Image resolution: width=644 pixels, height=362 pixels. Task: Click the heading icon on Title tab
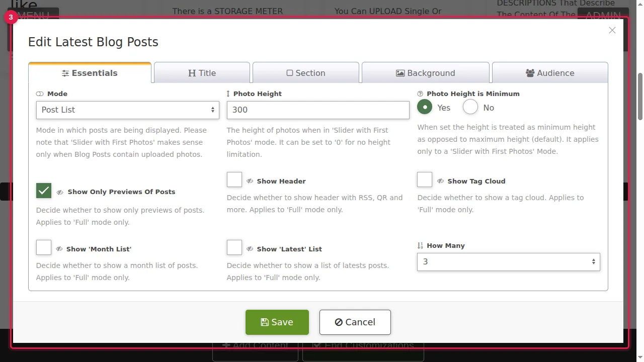192,73
